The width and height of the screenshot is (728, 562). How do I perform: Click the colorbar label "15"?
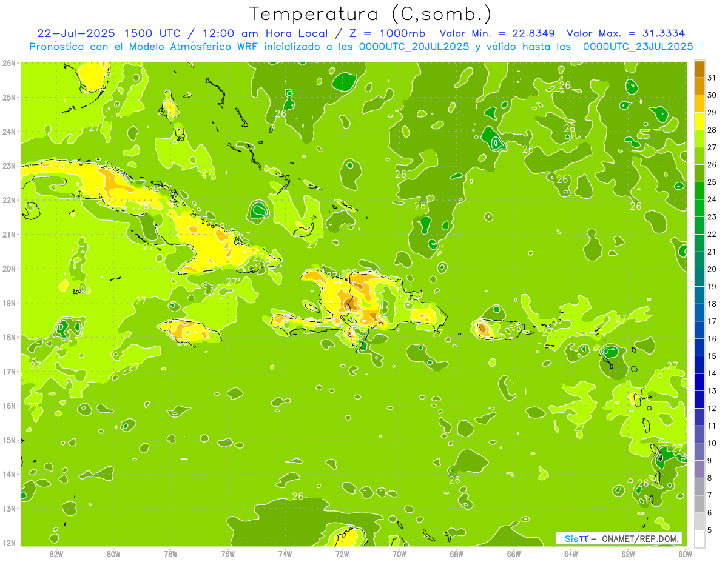tap(712, 356)
